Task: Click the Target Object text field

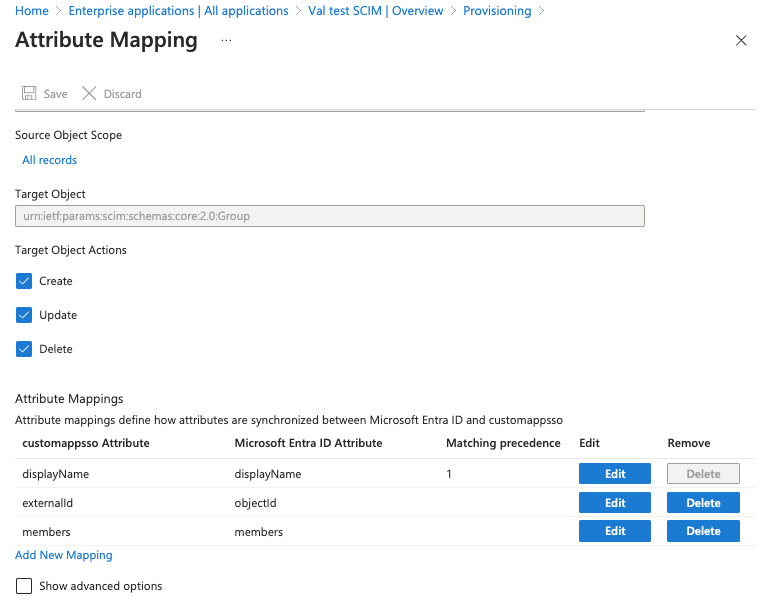Action: tap(329, 216)
